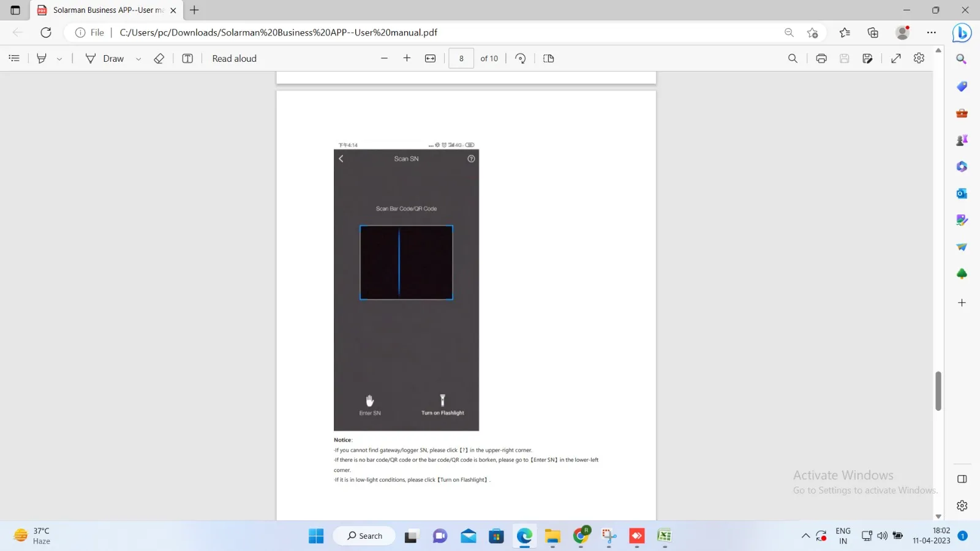Rotate the PDF page
Viewport: 980px width, 551px height.
pos(520,58)
